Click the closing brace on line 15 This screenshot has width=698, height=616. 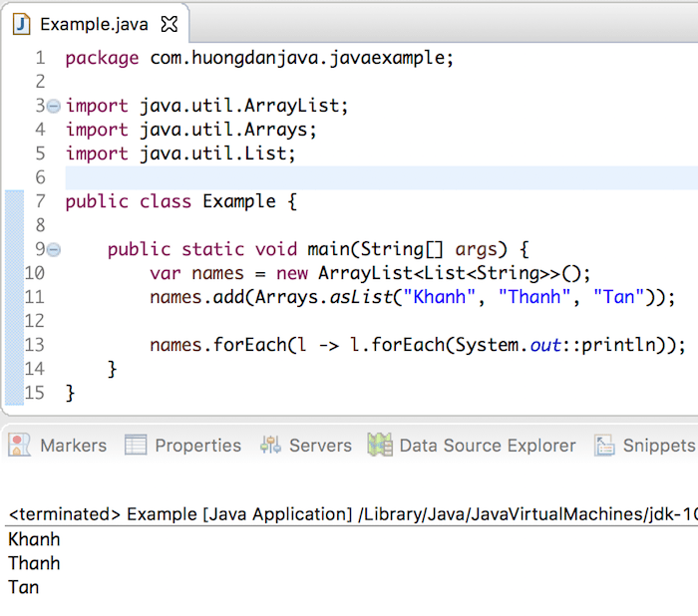pos(71,394)
